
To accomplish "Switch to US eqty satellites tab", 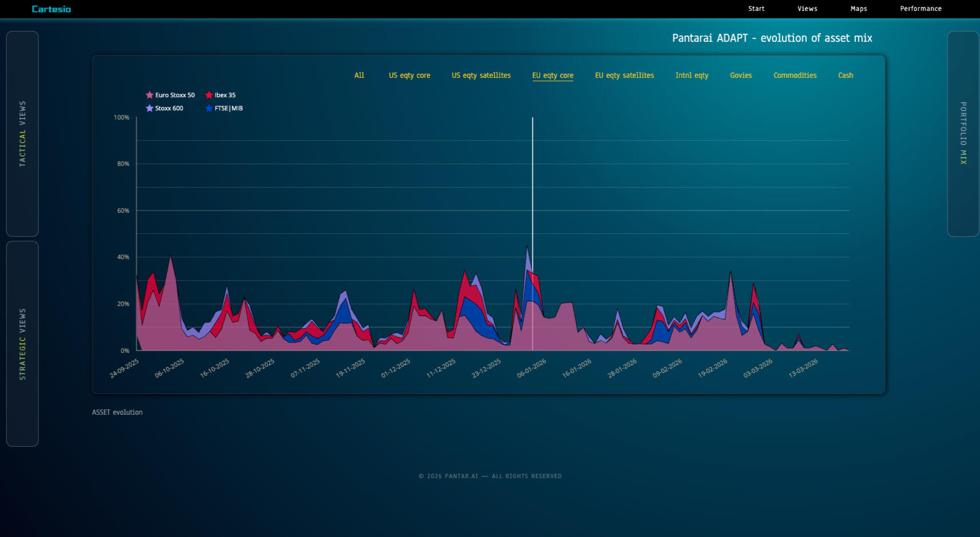I will pyautogui.click(x=481, y=75).
